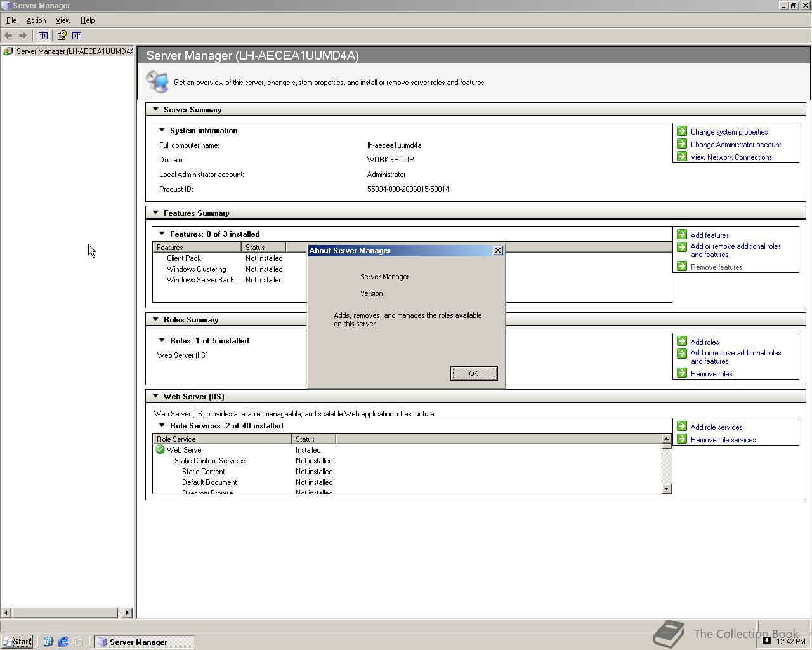The width and height of the screenshot is (812, 650).
Task: Open the Action menu
Action: [x=36, y=20]
